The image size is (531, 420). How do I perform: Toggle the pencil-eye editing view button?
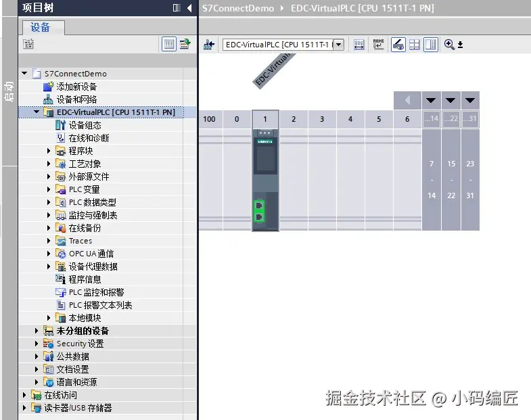(x=398, y=45)
